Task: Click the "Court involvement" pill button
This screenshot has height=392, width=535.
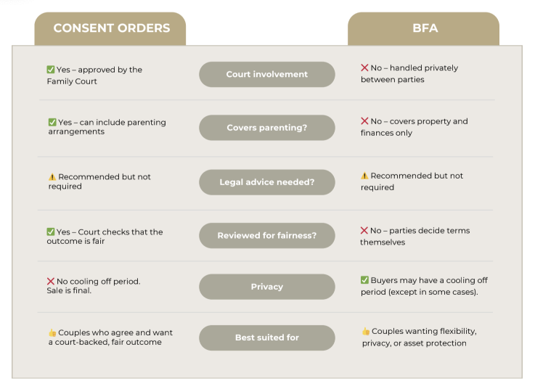Action: [x=266, y=74]
